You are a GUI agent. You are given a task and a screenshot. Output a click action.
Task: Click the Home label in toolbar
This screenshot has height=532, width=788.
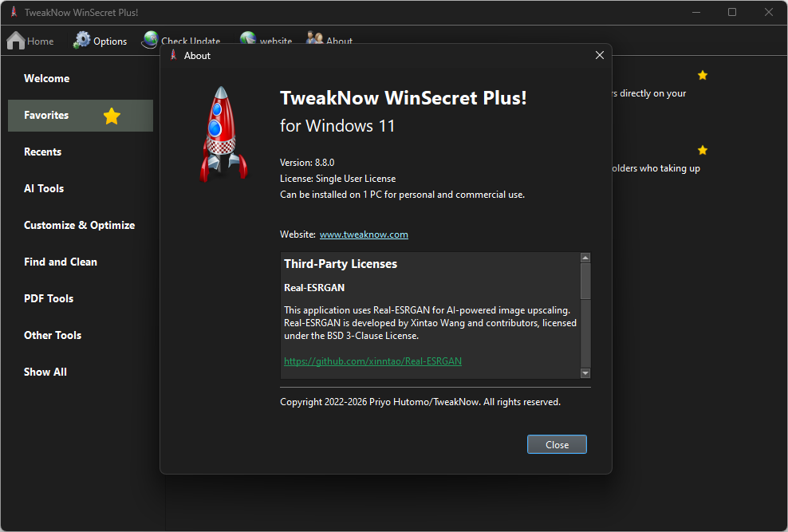[40, 41]
